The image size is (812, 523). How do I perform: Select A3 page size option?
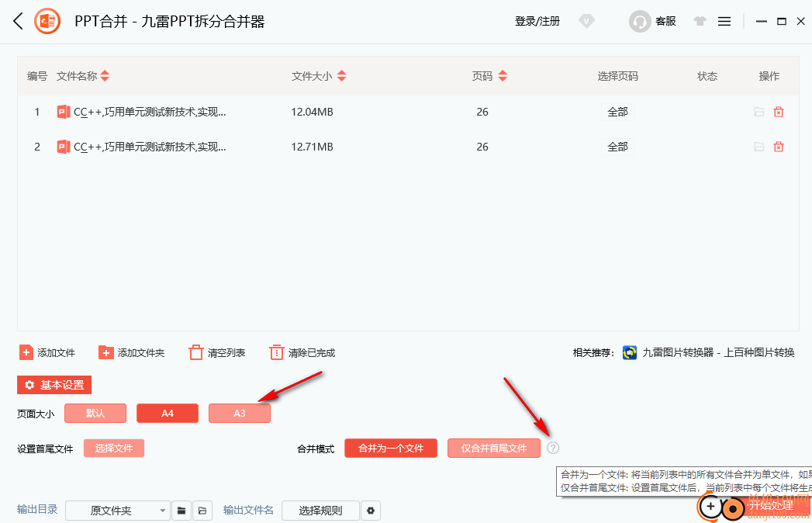239,413
